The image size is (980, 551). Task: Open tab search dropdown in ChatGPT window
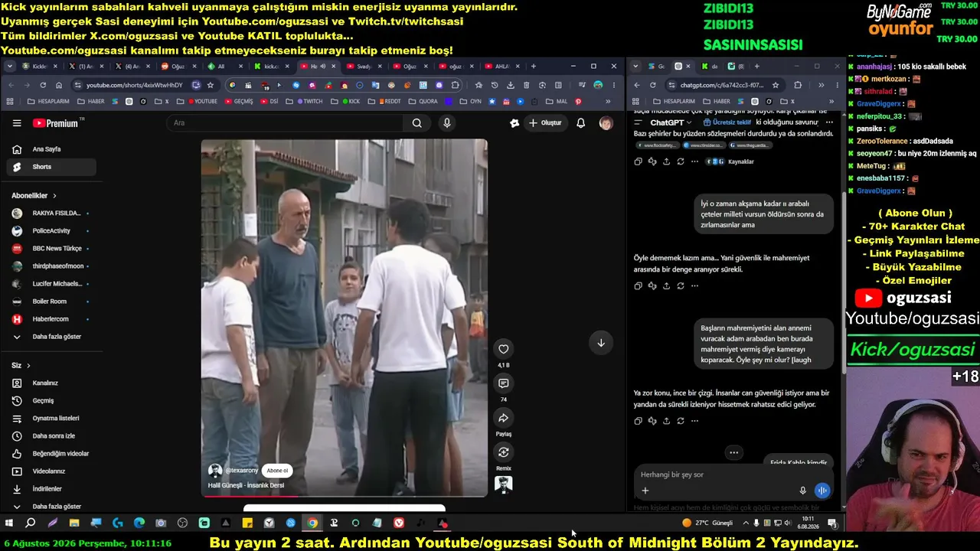pos(635,67)
